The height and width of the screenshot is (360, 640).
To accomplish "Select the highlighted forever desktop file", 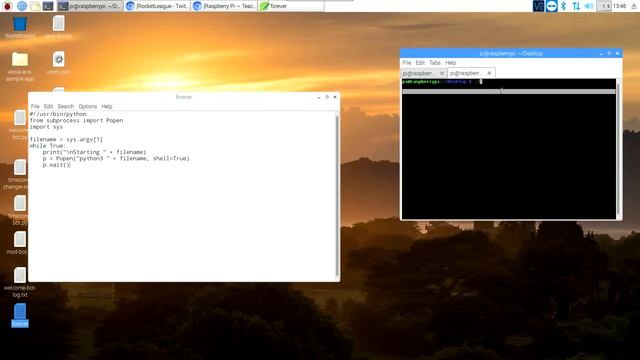I will [20, 315].
